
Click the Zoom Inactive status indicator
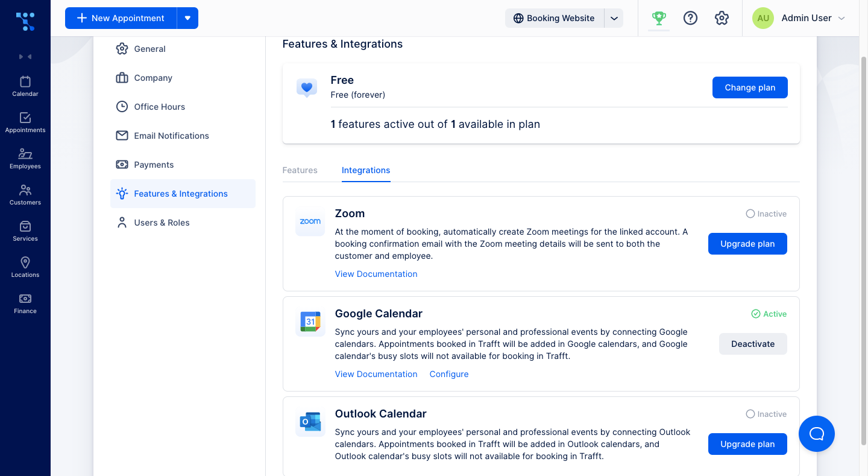coord(766,214)
